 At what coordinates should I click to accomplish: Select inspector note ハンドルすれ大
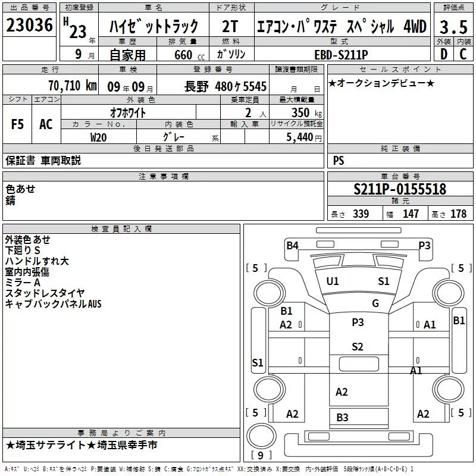[x=37, y=261]
